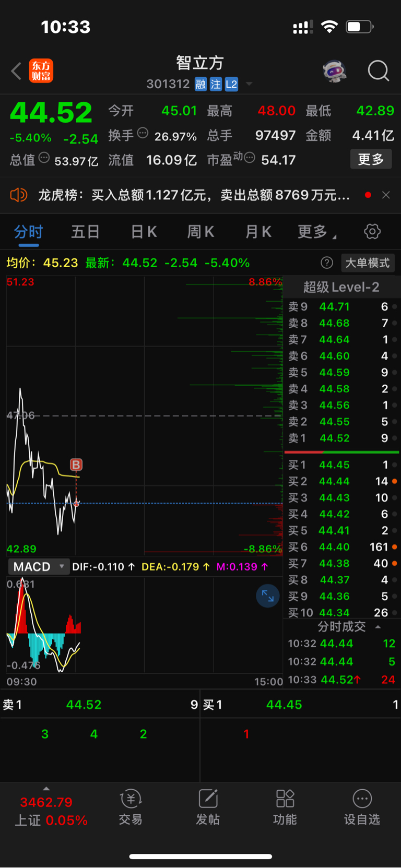
Task: Tap the 10:33 44.52 trade record
Action: 341,680
